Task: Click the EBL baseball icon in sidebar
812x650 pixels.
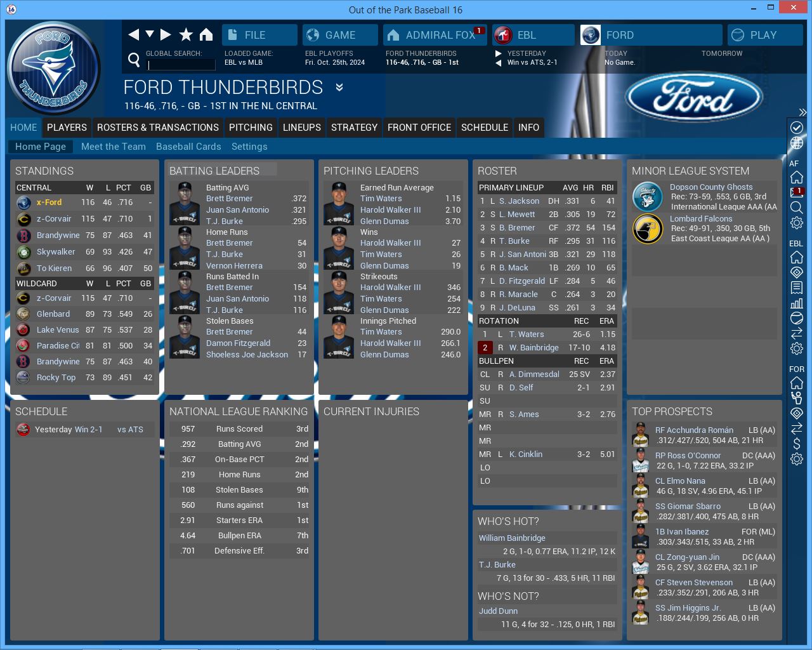Action: [797, 318]
